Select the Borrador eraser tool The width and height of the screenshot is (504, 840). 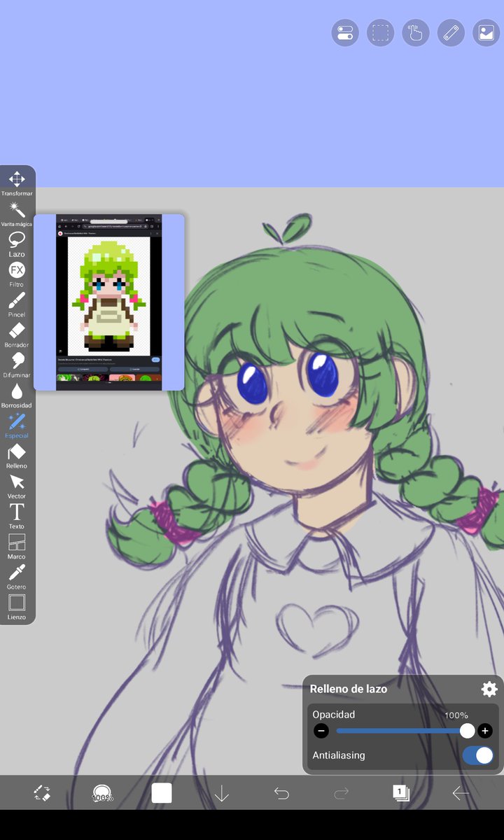pos(17,335)
